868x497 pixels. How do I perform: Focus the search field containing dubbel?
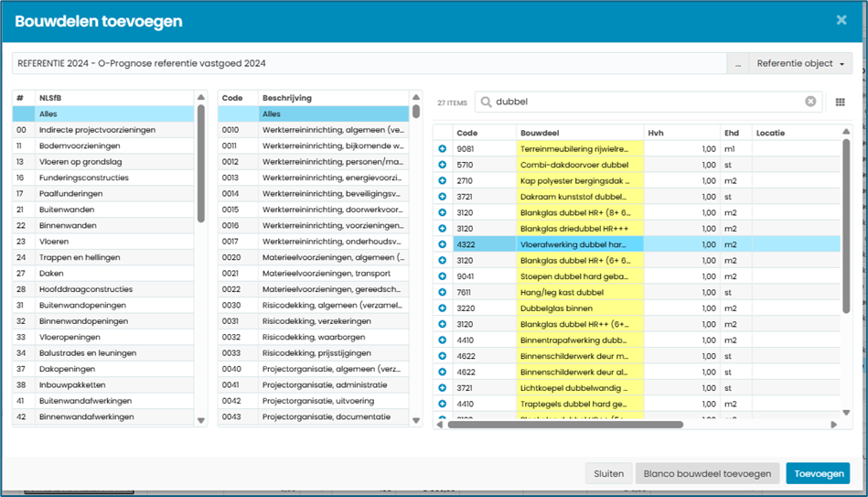click(x=648, y=102)
